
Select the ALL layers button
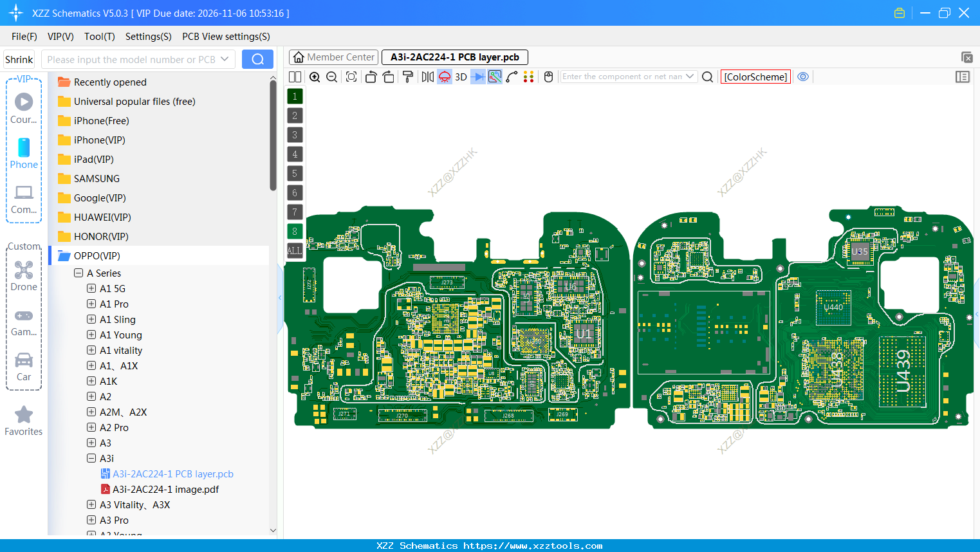point(294,250)
